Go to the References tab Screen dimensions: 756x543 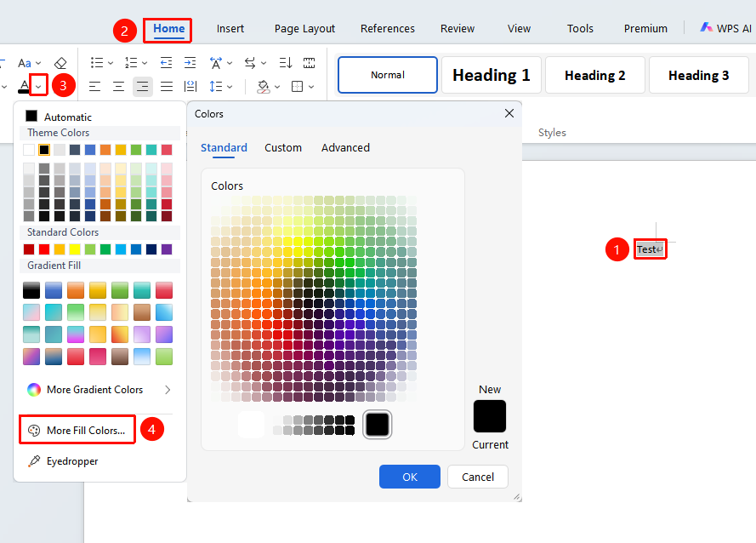click(x=388, y=28)
